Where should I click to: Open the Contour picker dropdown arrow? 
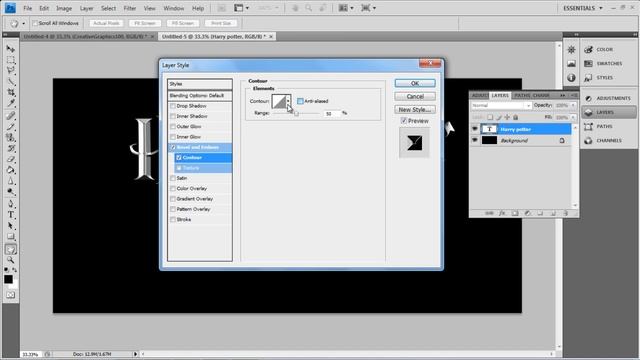288,101
